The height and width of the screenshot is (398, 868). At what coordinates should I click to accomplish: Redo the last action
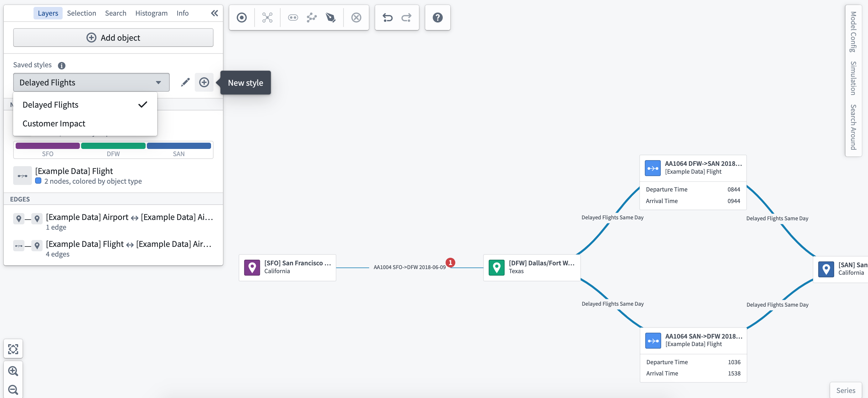(x=406, y=18)
